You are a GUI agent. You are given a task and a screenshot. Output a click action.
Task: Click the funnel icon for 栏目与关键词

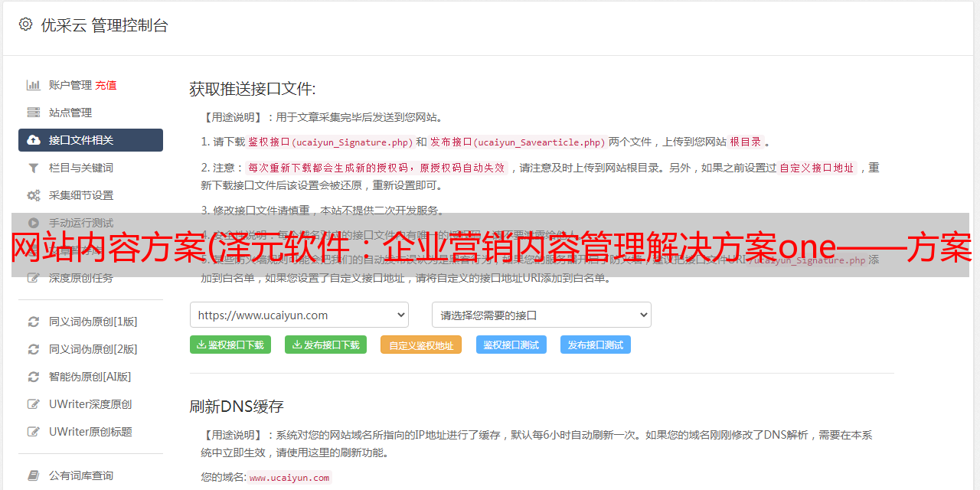[34, 168]
